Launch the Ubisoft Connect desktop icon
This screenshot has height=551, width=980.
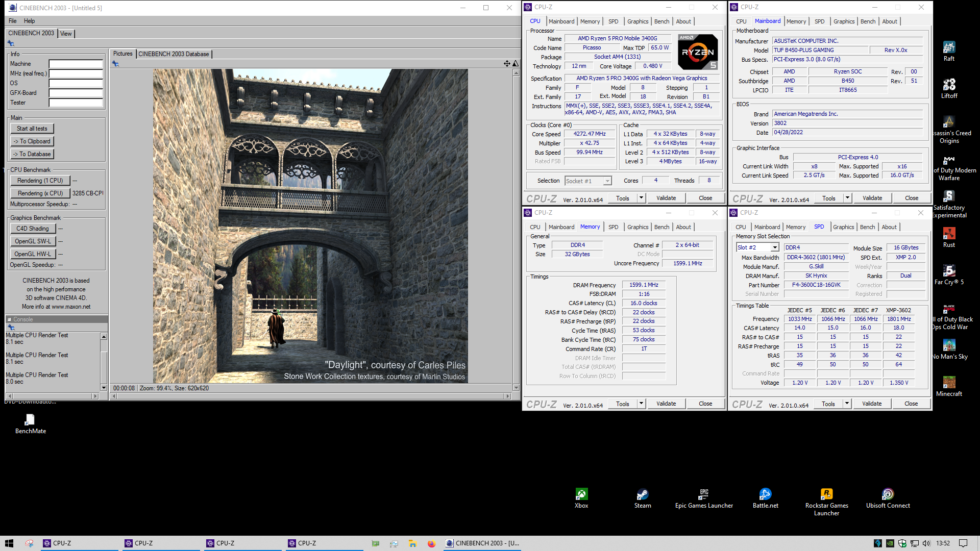click(x=888, y=498)
